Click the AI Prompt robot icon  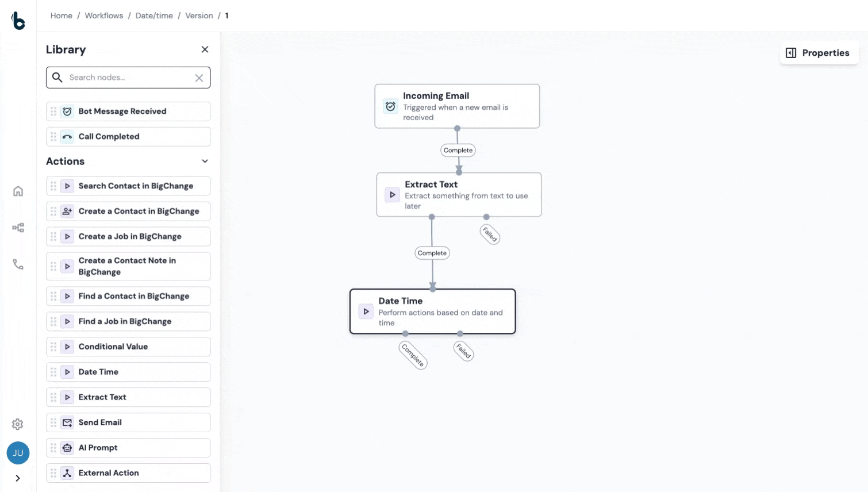[67, 448]
